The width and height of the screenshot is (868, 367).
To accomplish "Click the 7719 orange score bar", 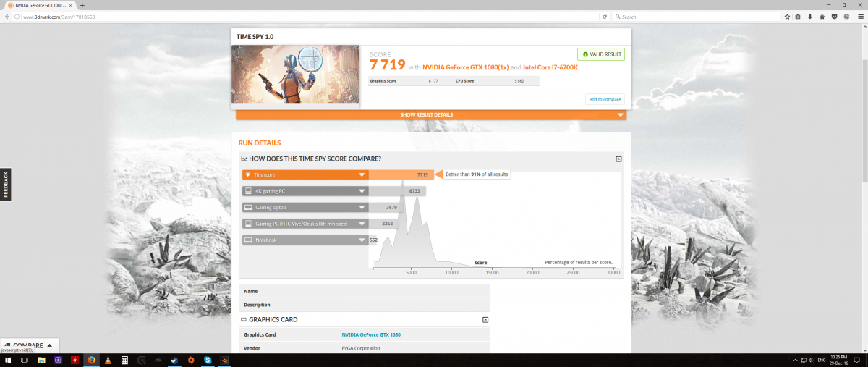I will pos(401,174).
